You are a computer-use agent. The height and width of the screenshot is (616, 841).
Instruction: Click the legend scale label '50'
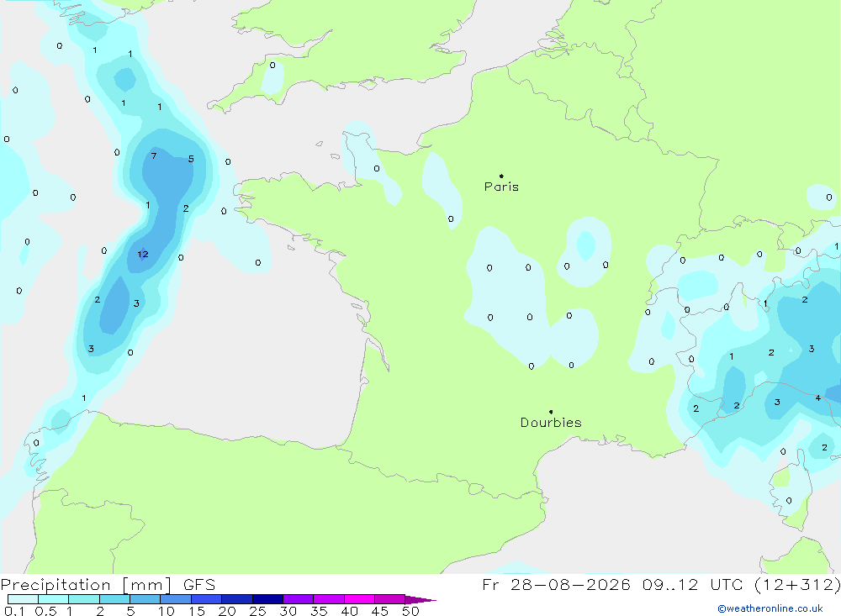click(x=410, y=611)
